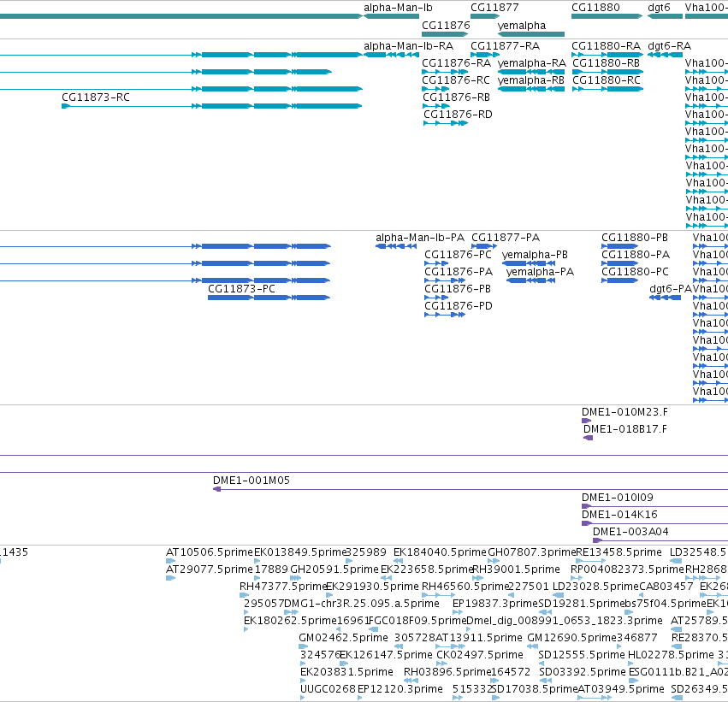This screenshot has height=702, width=728.
Task: Click protein CG11876-PB label
Action: click(x=458, y=289)
